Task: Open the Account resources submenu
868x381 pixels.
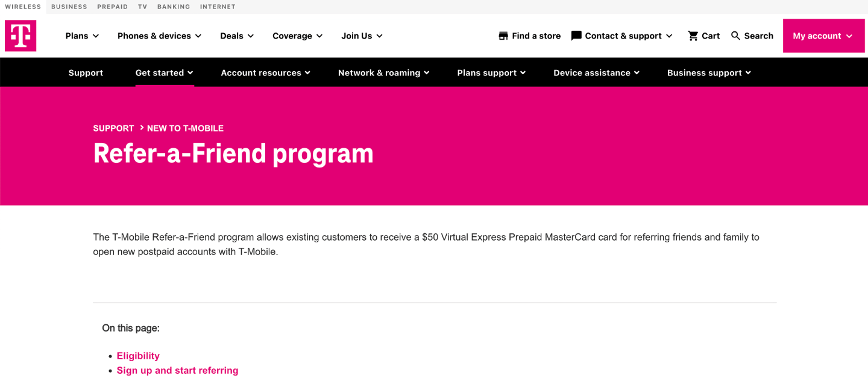Action: (265, 72)
